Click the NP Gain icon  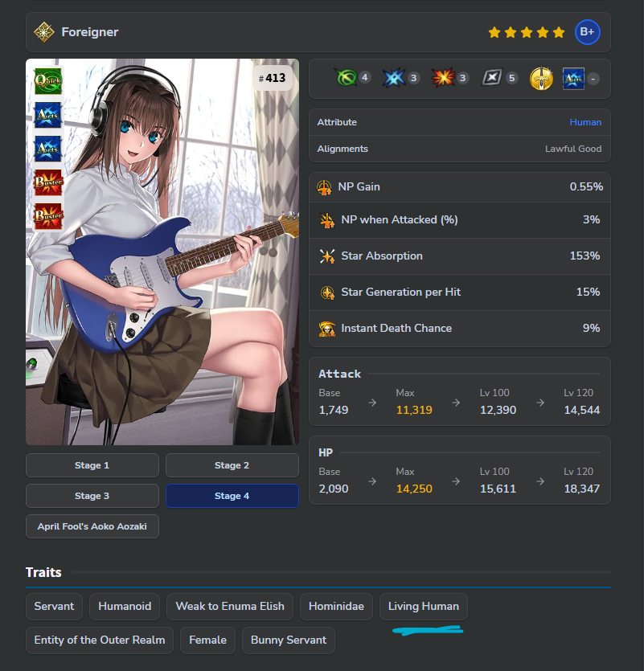pos(324,187)
